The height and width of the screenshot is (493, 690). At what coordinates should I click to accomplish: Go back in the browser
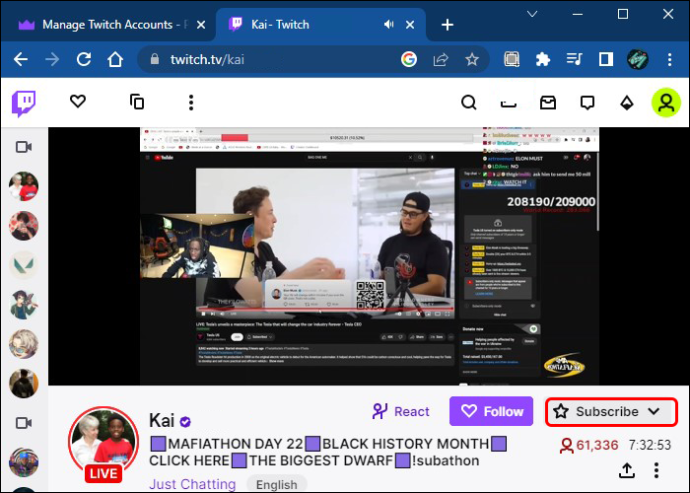[21, 59]
